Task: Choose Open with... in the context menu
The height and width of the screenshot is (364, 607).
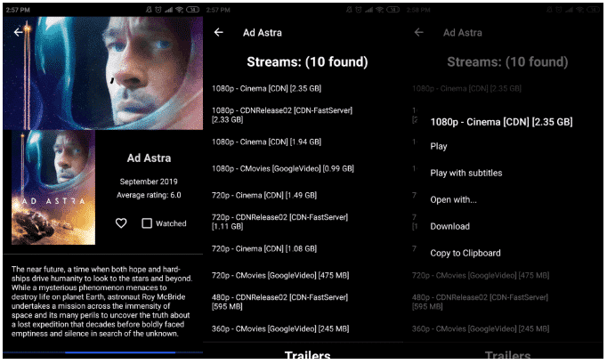Action: [x=453, y=200]
